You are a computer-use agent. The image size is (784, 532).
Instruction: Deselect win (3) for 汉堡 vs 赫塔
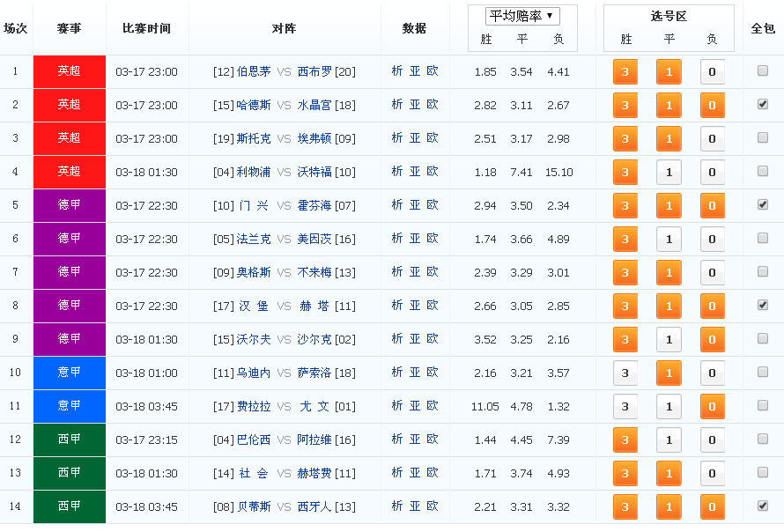pyautogui.click(x=625, y=307)
